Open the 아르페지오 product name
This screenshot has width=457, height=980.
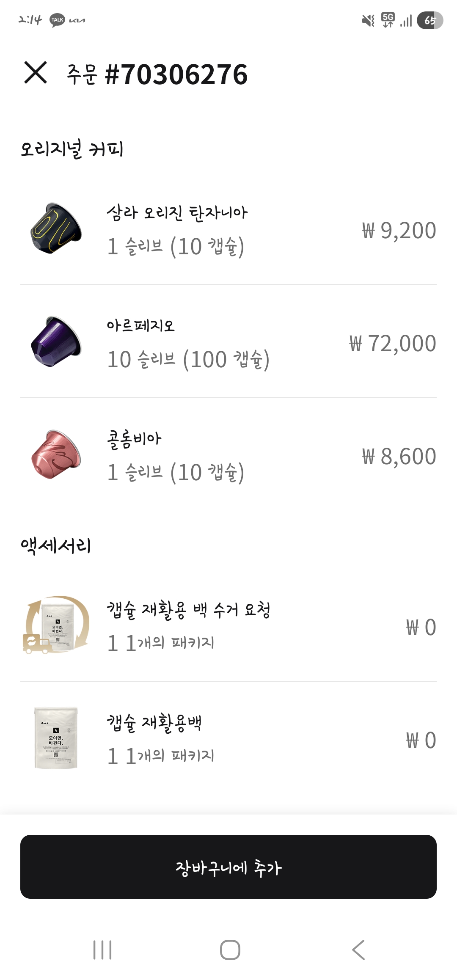coord(140,326)
